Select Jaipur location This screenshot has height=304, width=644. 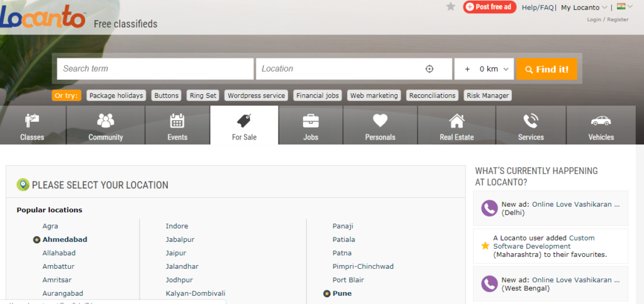pyautogui.click(x=176, y=253)
